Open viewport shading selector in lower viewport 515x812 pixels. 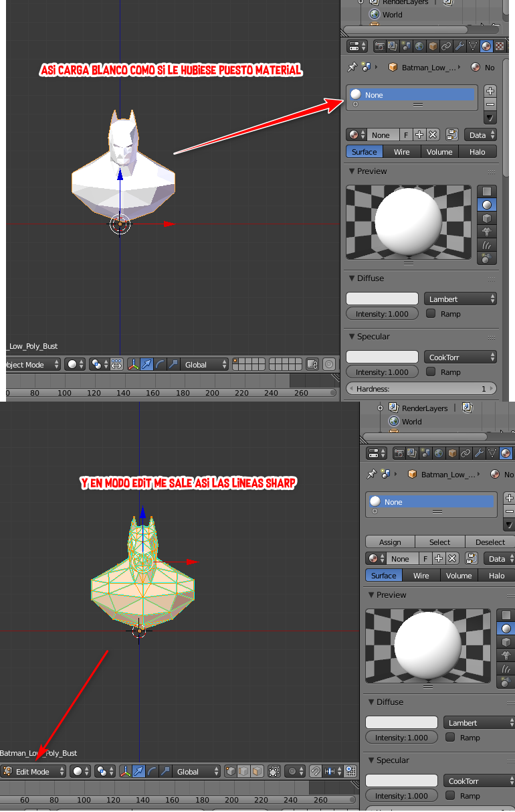[80, 771]
